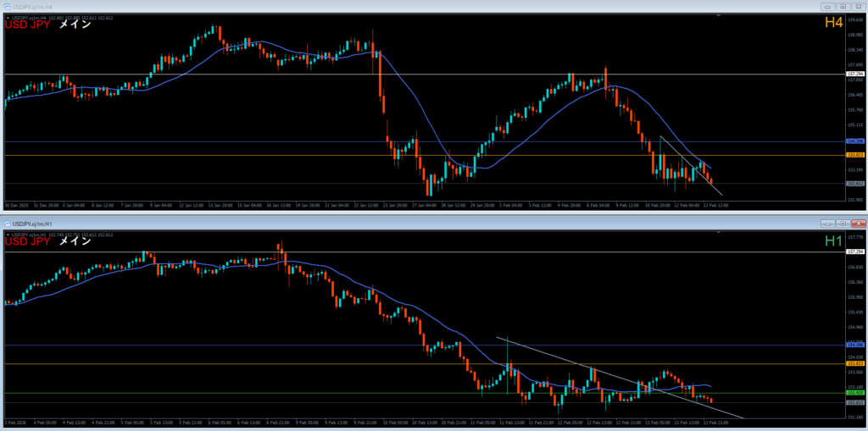Minimize the H1 chart window
Viewport: 868px width, 431px height.
tap(826, 223)
